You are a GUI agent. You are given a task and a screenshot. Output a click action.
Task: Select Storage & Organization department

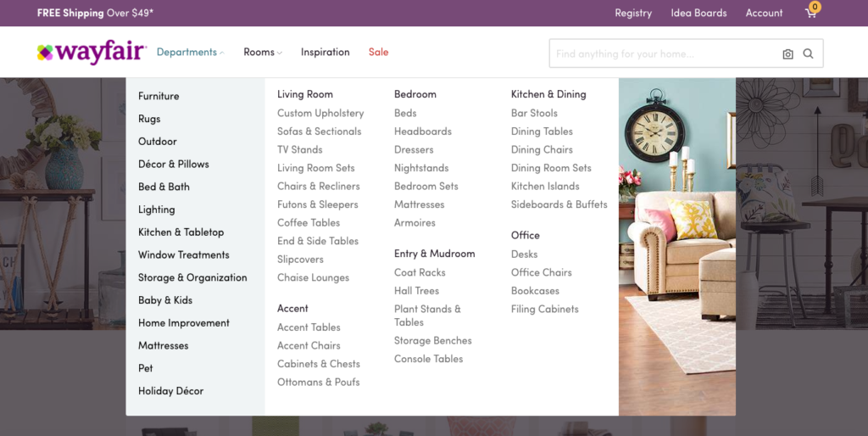click(192, 277)
